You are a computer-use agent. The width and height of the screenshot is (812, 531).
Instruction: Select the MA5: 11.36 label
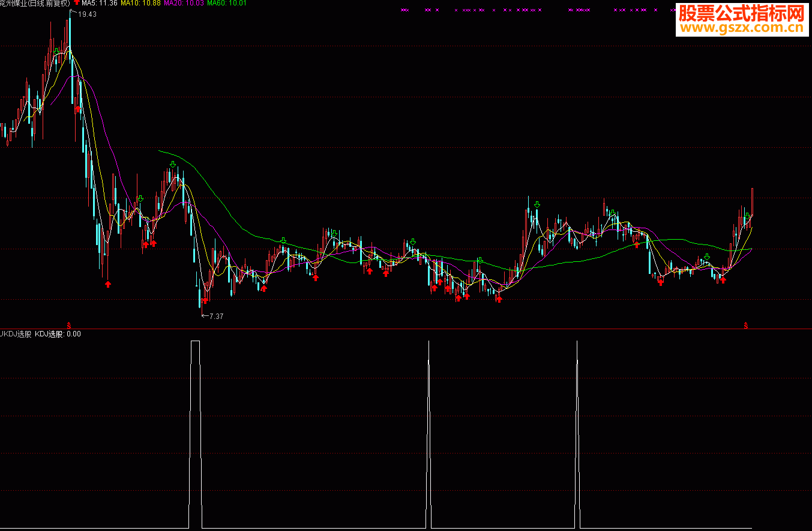[99, 4]
